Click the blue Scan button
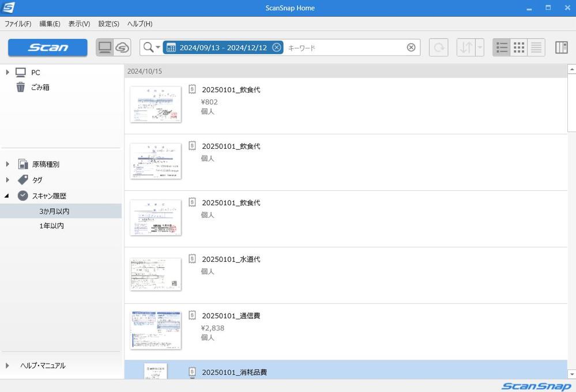 (x=48, y=48)
